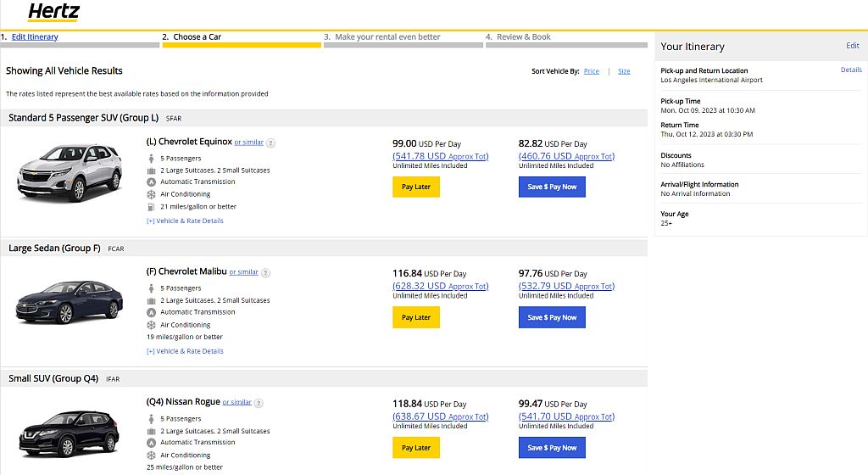The image size is (868, 475).
Task: Click Pay Later for Chevrolet Malibu
Action: 416,318
